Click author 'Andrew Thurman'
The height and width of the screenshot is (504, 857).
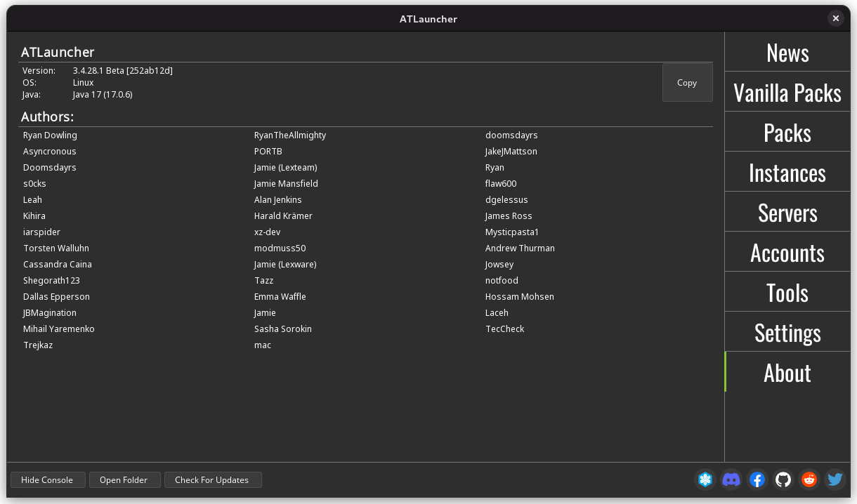pyautogui.click(x=520, y=248)
